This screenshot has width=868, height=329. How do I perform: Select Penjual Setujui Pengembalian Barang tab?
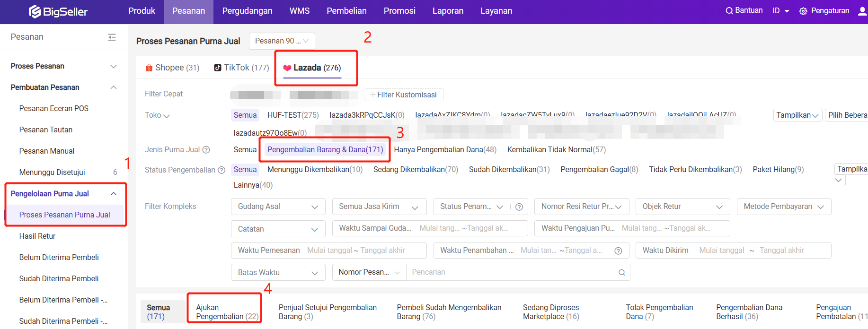tap(328, 312)
